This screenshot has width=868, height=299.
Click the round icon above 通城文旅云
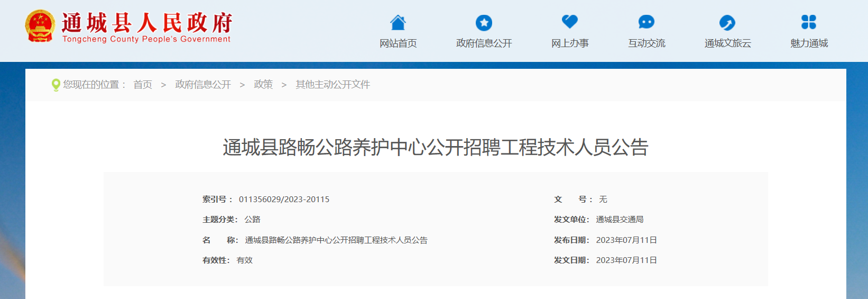[727, 23]
